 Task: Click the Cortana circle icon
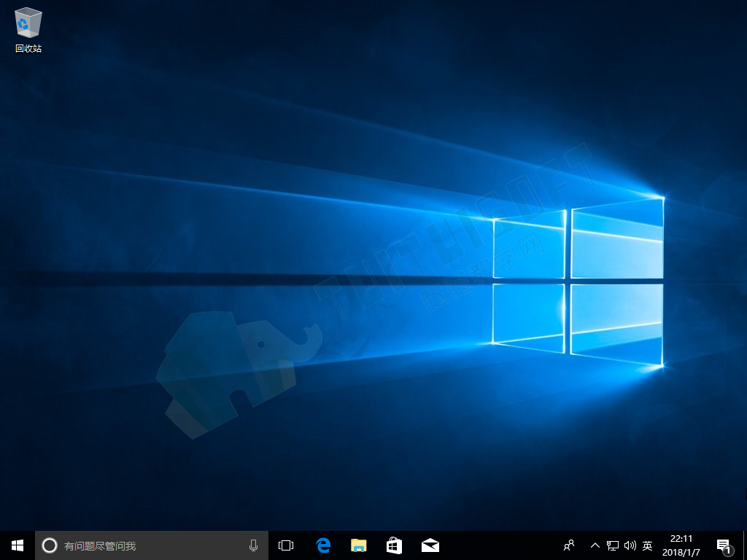[50, 545]
